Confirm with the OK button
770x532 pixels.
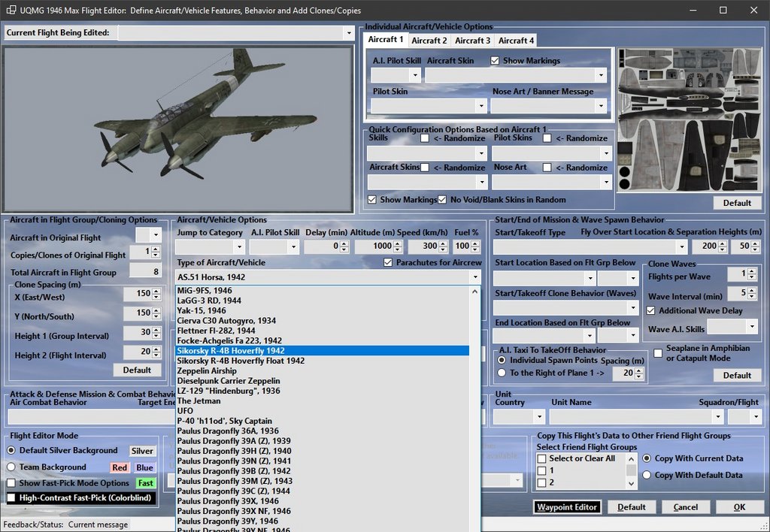(x=740, y=507)
